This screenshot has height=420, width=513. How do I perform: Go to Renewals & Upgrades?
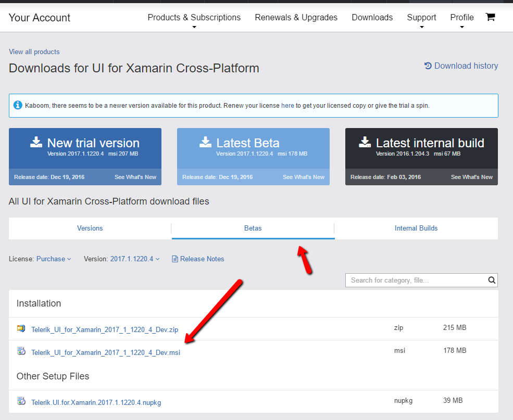tap(296, 18)
